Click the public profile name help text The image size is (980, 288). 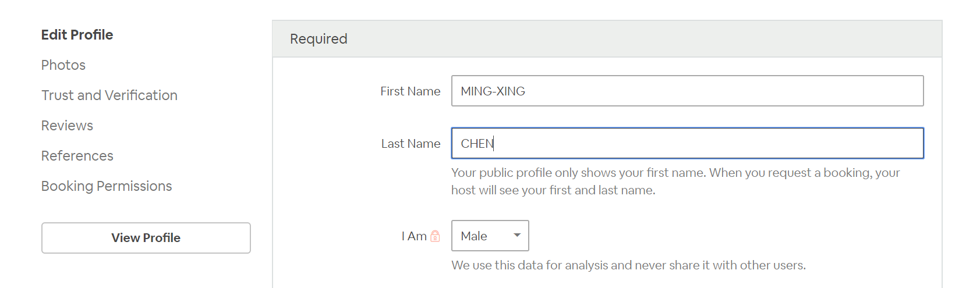[x=675, y=182]
